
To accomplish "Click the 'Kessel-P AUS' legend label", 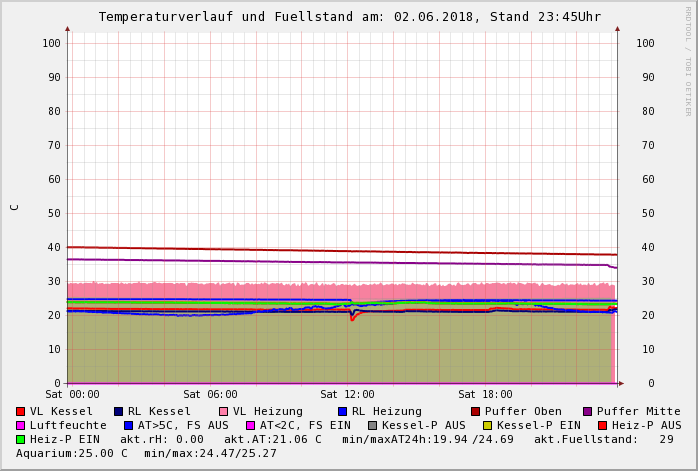I will click(x=424, y=426).
